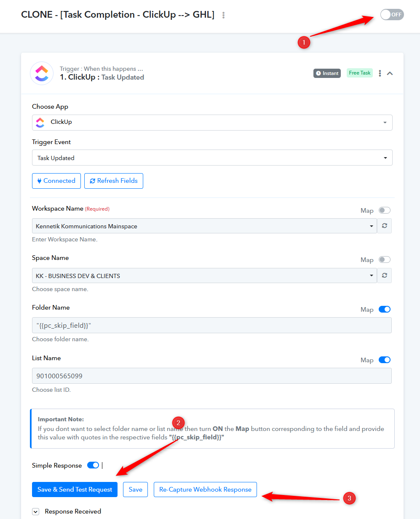Click the List Name input field
Screen dimensions: 420x519
point(211,376)
